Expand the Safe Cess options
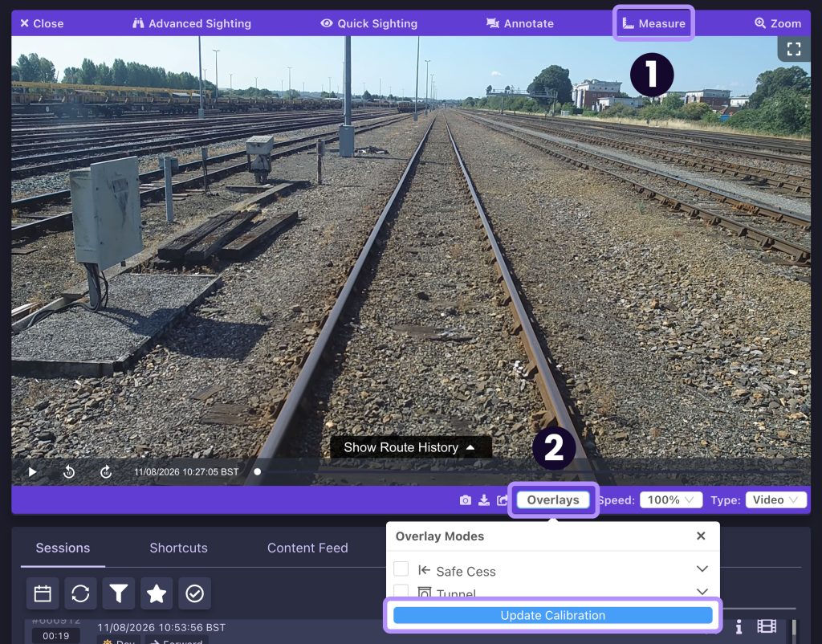 pyautogui.click(x=702, y=569)
